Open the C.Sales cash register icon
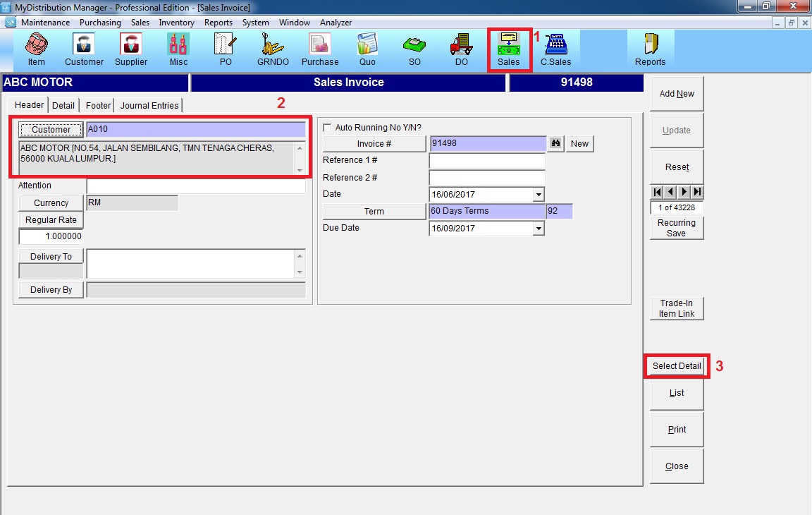The height and width of the screenshot is (515, 812). click(555, 49)
